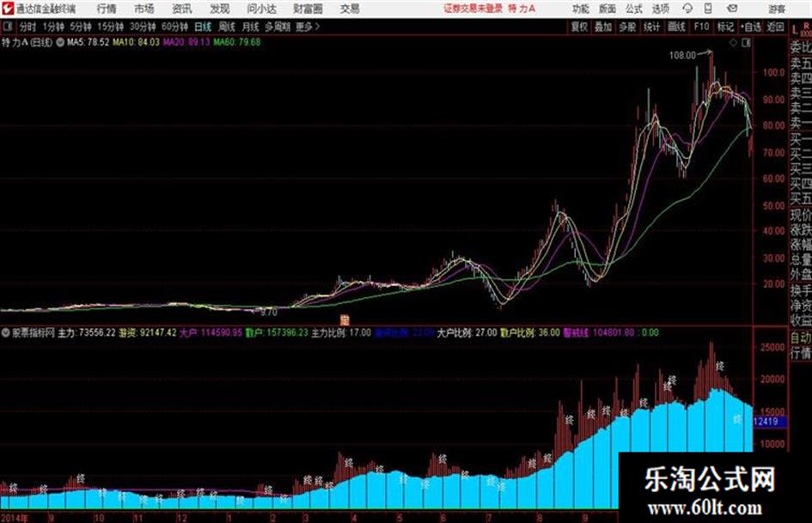
Task: Click the 主力比例: 17.00 value
Action: 341,332
